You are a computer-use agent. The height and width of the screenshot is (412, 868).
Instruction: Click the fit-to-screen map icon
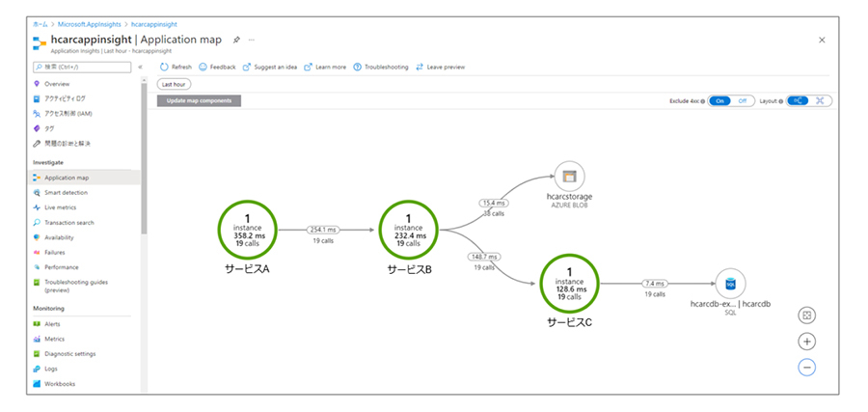click(807, 316)
